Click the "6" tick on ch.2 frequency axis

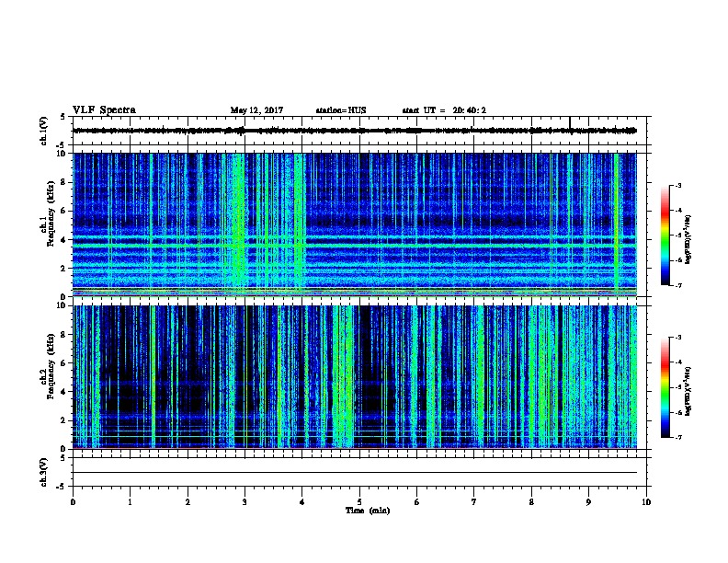(63, 363)
